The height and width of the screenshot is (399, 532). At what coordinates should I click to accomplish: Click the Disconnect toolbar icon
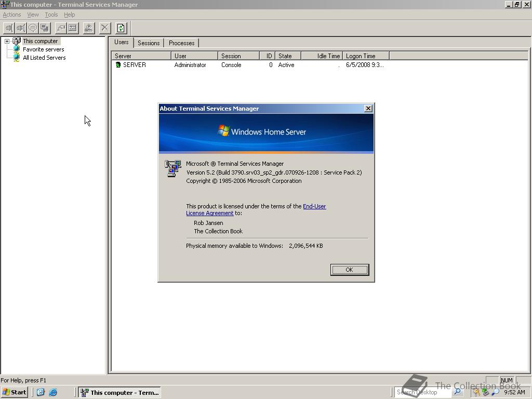pyautogui.click(x=21, y=28)
